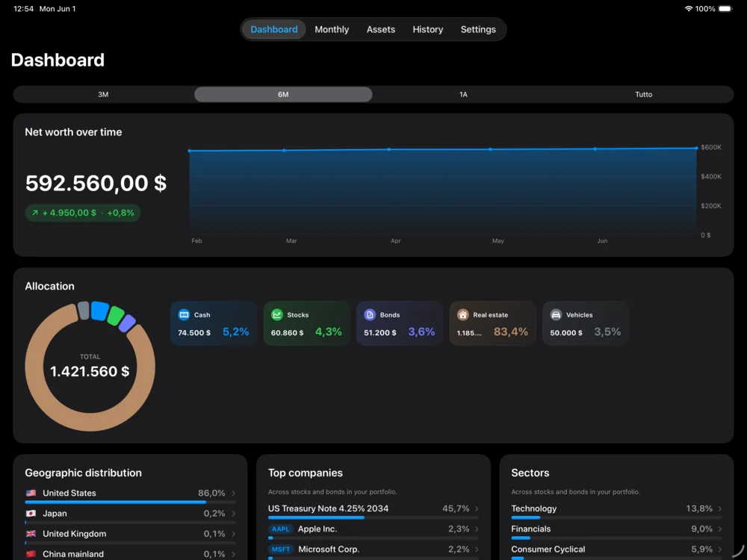Click the green stocks donut segment

coord(116,315)
